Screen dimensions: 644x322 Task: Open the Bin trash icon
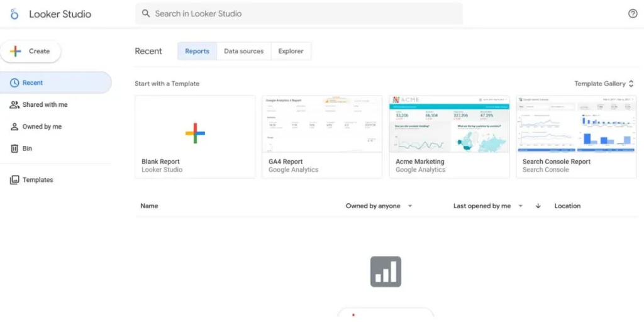pyautogui.click(x=14, y=149)
